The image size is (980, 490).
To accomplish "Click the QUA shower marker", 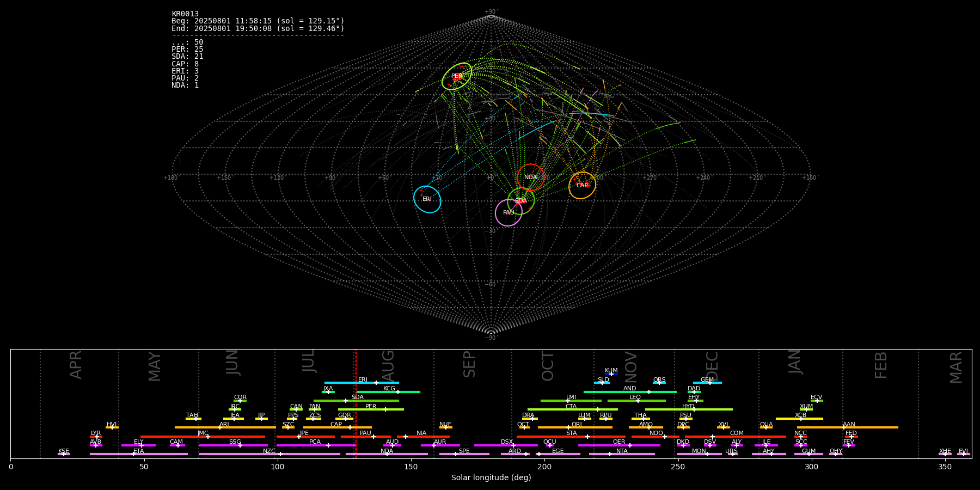I will (766, 427).
